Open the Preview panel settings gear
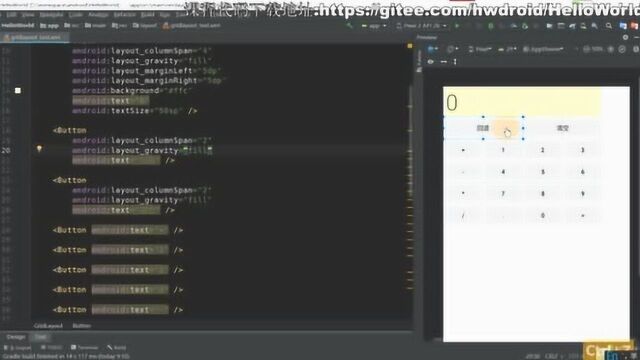Image resolution: width=640 pixels, height=360 pixels. click(x=625, y=37)
